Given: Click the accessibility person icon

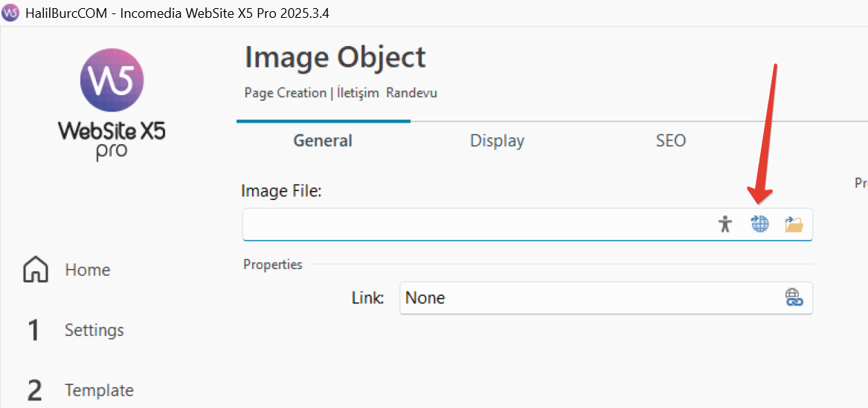Looking at the screenshot, I should [x=725, y=224].
